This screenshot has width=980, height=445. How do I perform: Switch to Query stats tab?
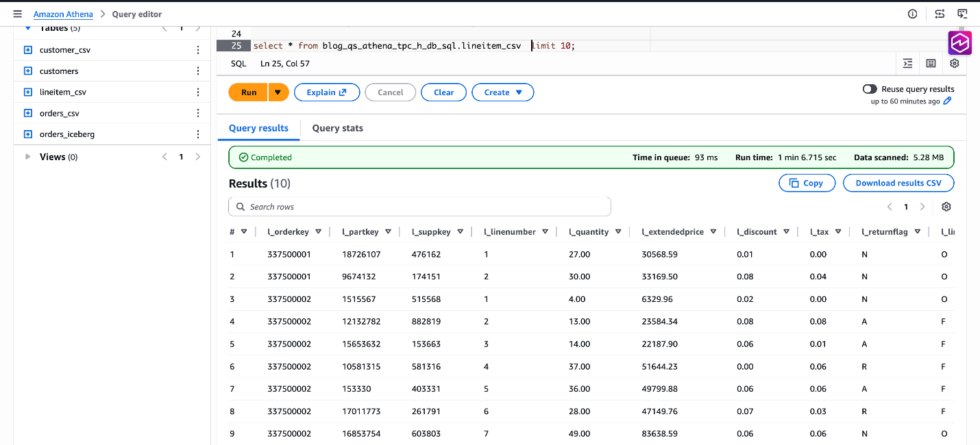click(337, 128)
